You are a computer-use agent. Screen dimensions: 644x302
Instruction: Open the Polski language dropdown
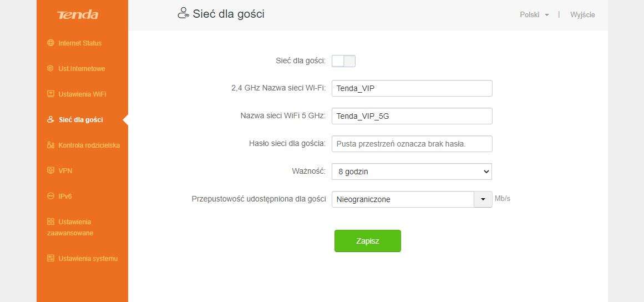click(534, 15)
